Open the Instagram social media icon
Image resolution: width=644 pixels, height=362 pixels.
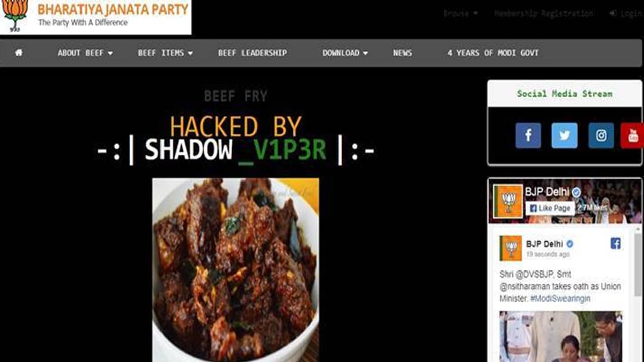tap(601, 135)
